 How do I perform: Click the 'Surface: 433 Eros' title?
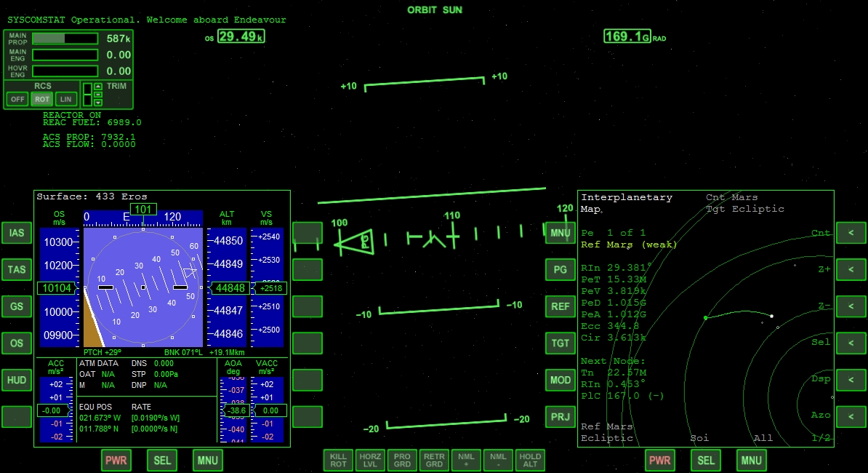pos(92,196)
